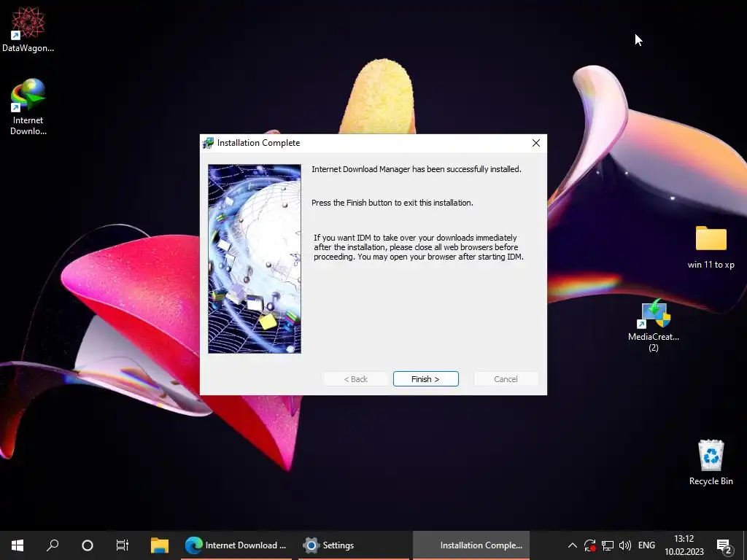Open taskbar Search magnifier

coord(53,545)
